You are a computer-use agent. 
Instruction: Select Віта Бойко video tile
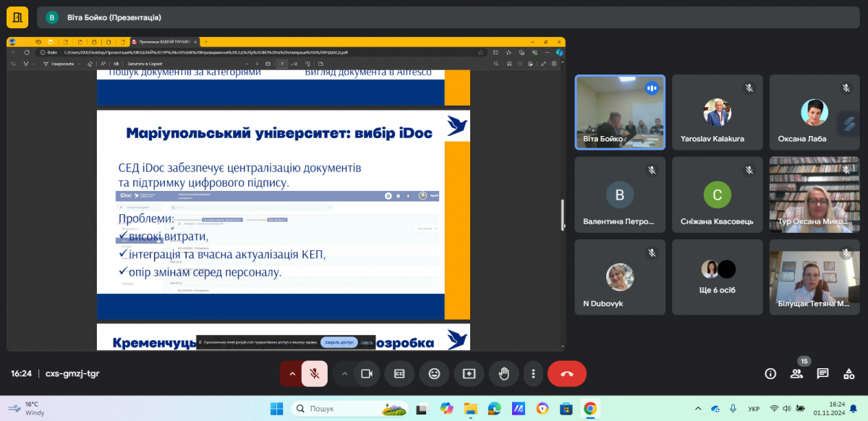coord(620,112)
